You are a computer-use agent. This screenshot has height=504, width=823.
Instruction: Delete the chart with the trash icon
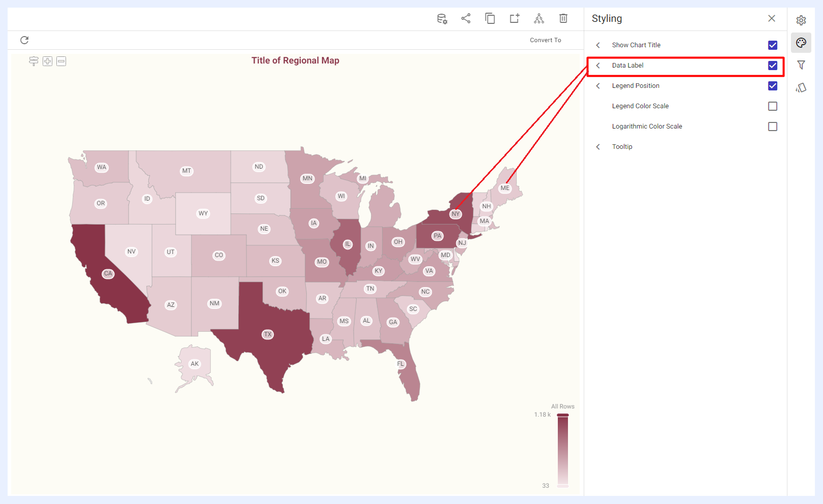[563, 18]
